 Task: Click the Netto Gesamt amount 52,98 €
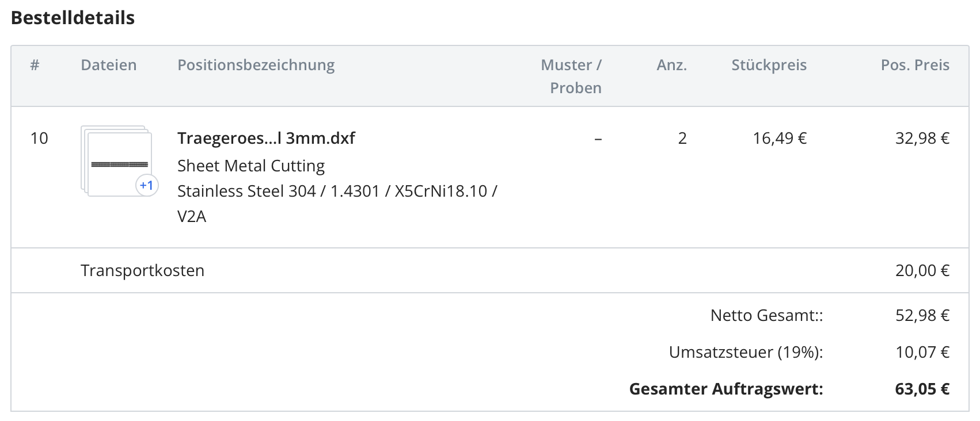tap(922, 315)
